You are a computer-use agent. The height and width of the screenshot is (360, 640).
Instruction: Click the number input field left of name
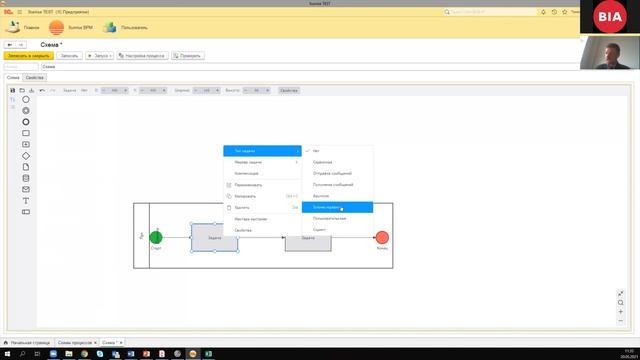coord(21,67)
